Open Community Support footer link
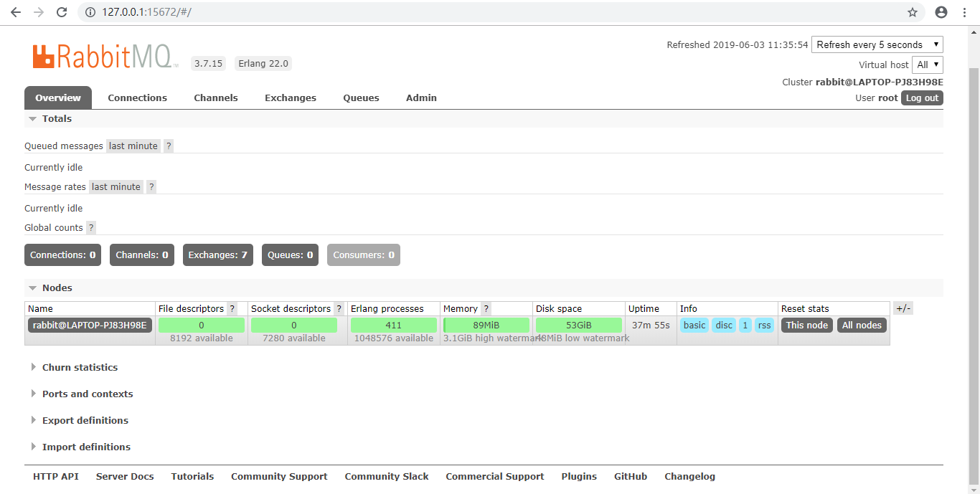This screenshot has height=494, width=980. coord(279,476)
